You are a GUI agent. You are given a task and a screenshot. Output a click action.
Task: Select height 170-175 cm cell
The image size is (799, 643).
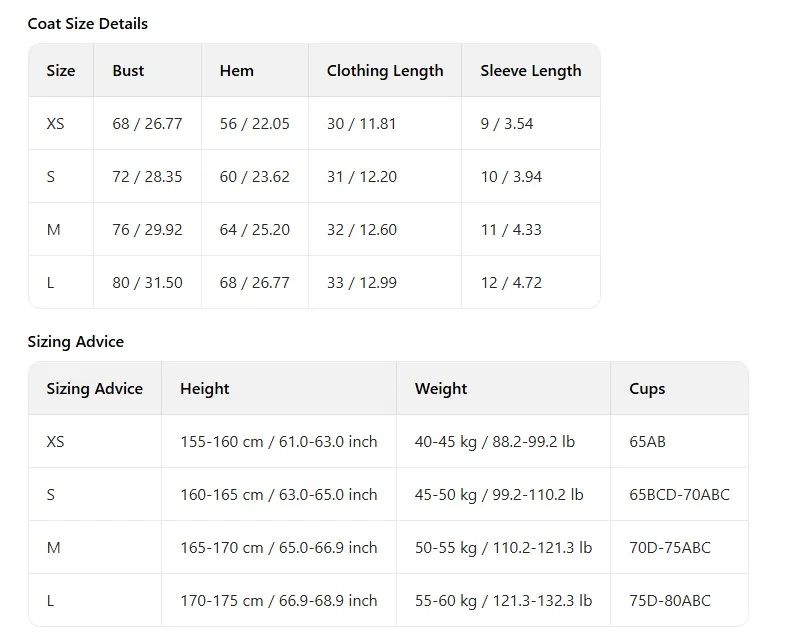click(278, 600)
